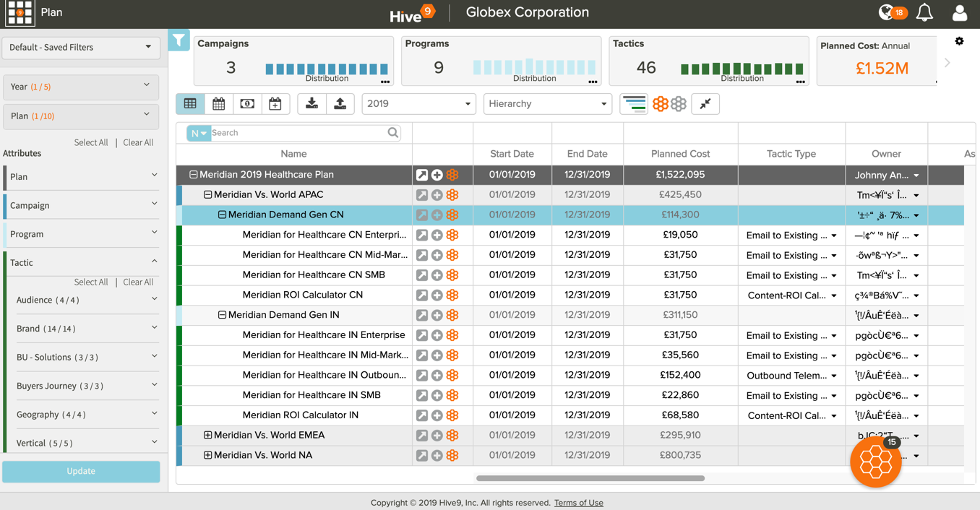Open Campaigns card more options dots
The image size is (980, 510).
click(385, 82)
